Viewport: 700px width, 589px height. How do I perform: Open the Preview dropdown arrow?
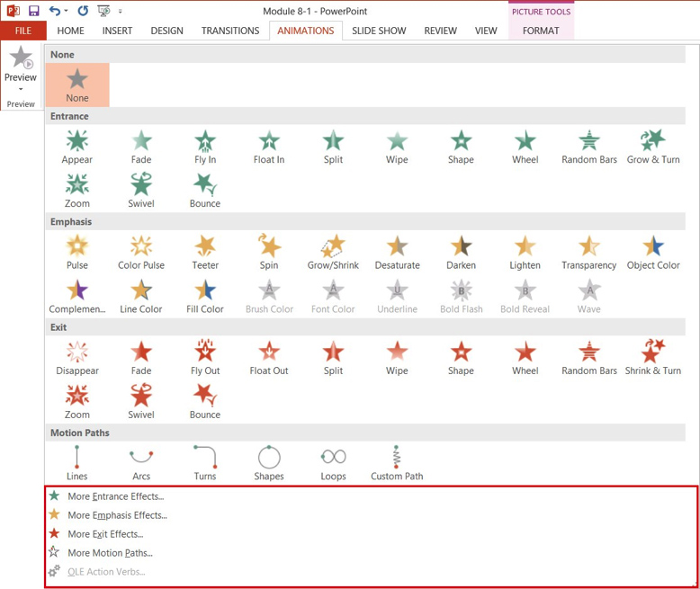point(21,89)
